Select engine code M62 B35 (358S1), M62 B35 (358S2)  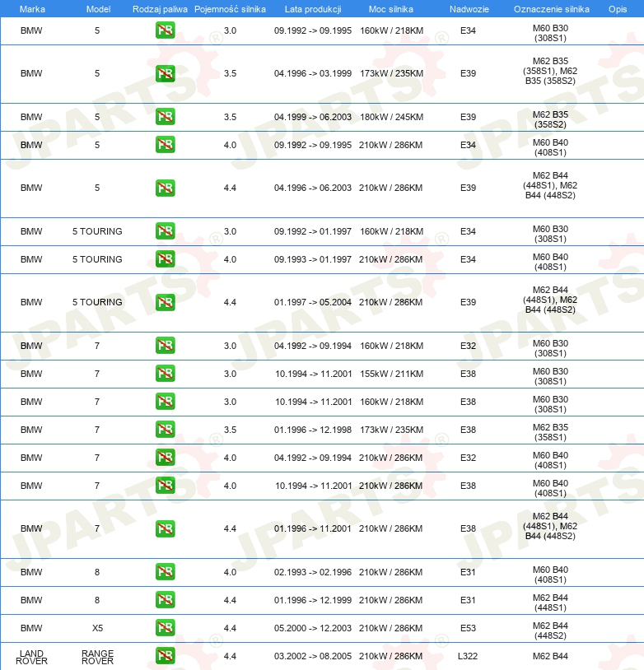click(x=550, y=71)
